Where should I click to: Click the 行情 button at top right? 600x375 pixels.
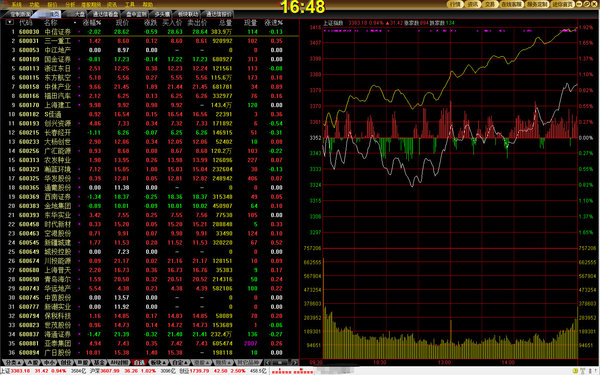click(x=455, y=4)
